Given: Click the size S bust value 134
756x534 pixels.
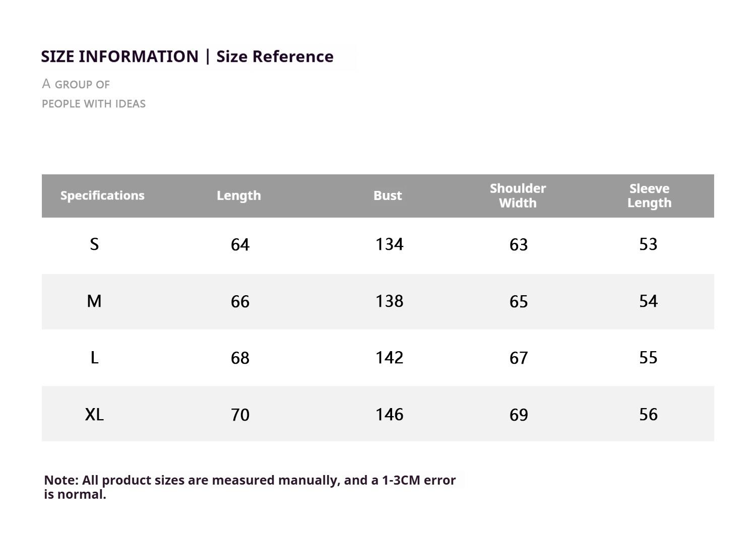Looking at the screenshot, I should coord(389,244).
